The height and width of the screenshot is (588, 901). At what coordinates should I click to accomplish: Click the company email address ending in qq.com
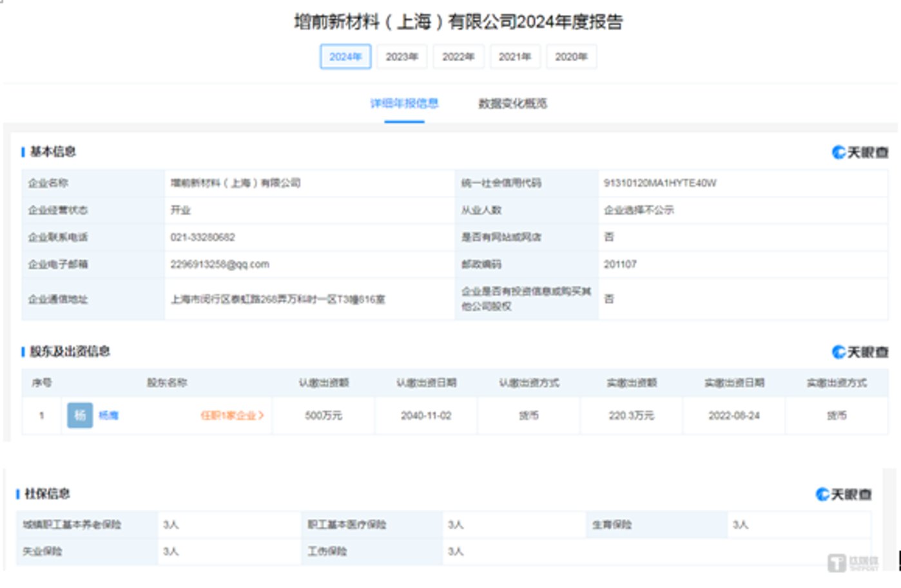tap(220, 264)
